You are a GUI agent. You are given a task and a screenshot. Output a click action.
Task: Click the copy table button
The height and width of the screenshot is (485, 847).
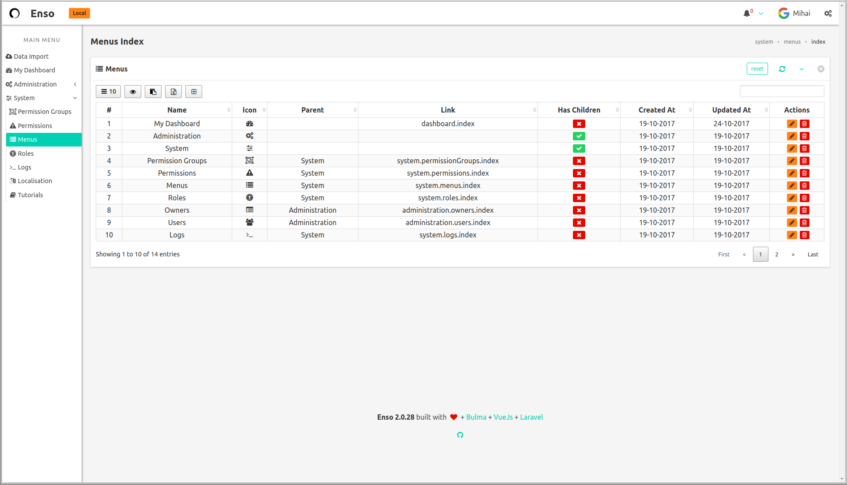[x=153, y=92]
